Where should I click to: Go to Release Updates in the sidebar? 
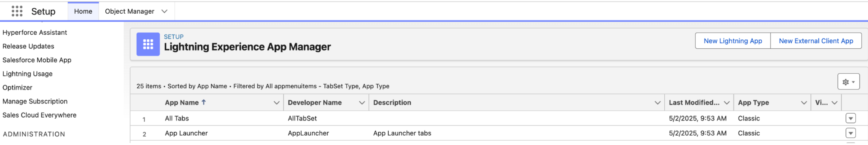(x=28, y=46)
